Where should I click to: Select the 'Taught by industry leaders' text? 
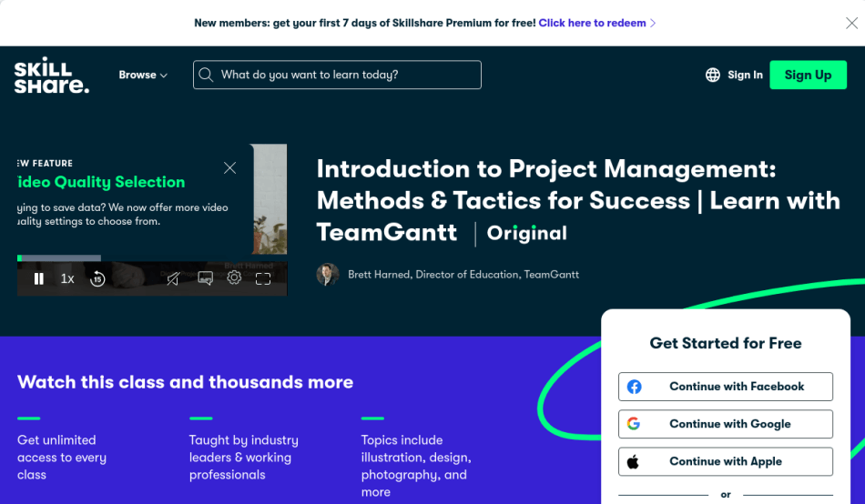click(244, 457)
